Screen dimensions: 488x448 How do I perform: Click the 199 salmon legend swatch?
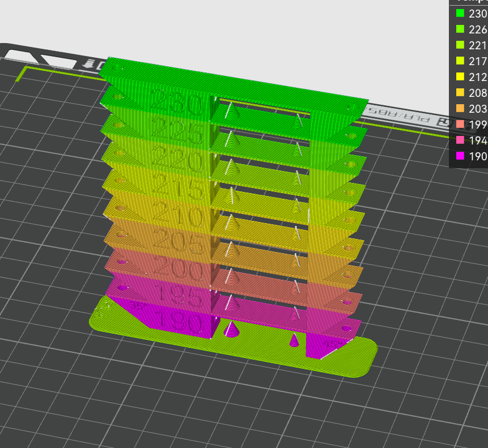click(x=460, y=124)
